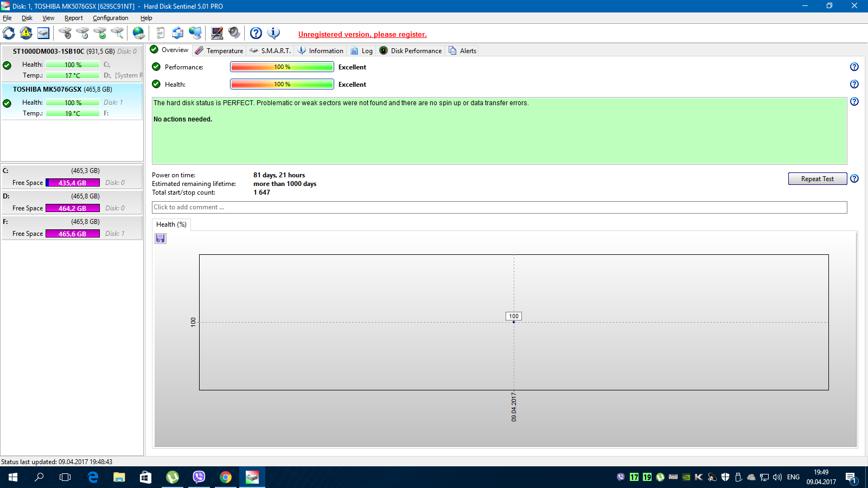Click the Health 100 % bar in Overview

pos(282,84)
